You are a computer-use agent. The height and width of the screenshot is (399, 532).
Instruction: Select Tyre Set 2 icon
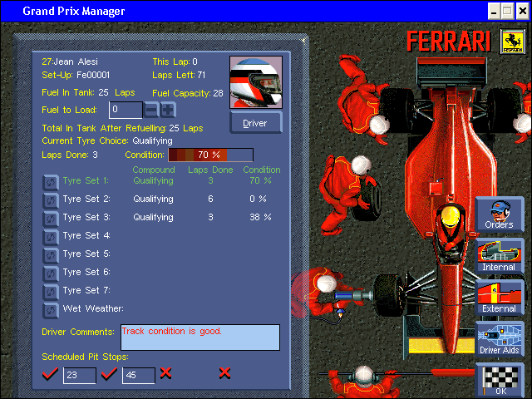click(x=51, y=199)
